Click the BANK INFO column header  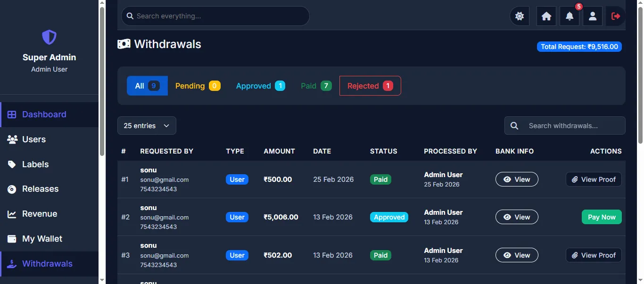pos(514,151)
